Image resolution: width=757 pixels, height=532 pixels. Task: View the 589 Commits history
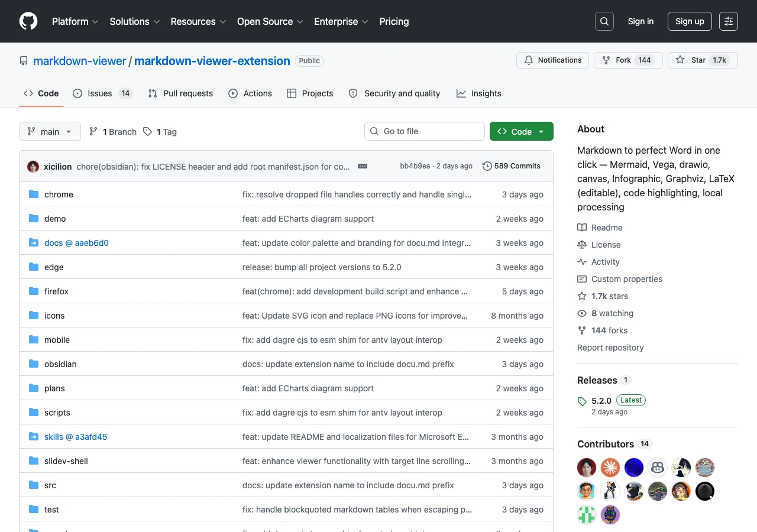pyautogui.click(x=512, y=166)
